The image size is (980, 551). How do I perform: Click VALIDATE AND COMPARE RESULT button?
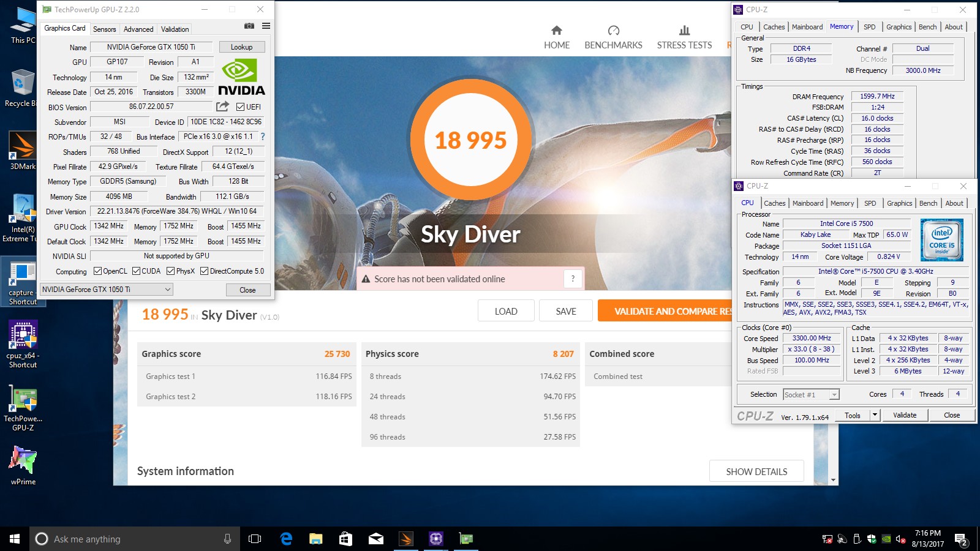(x=665, y=311)
